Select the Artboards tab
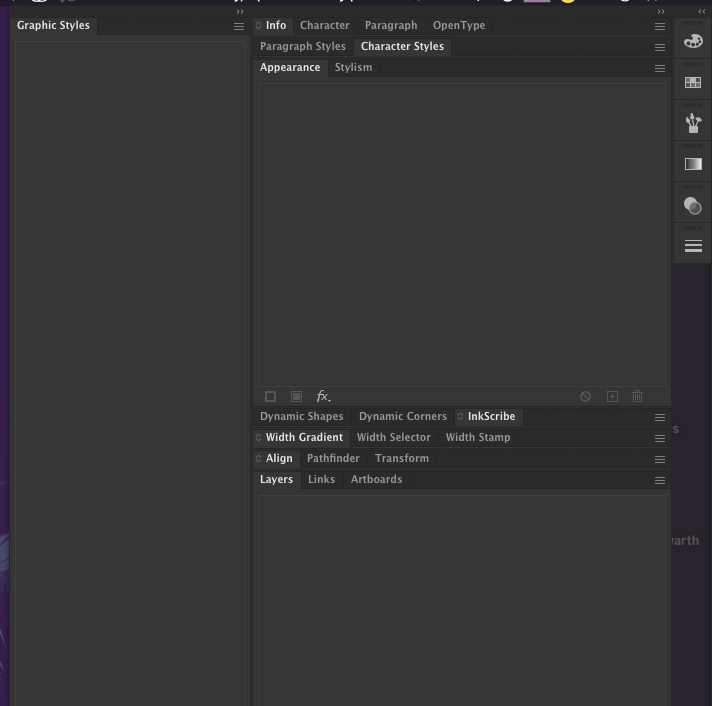712x706 pixels. coord(376,479)
